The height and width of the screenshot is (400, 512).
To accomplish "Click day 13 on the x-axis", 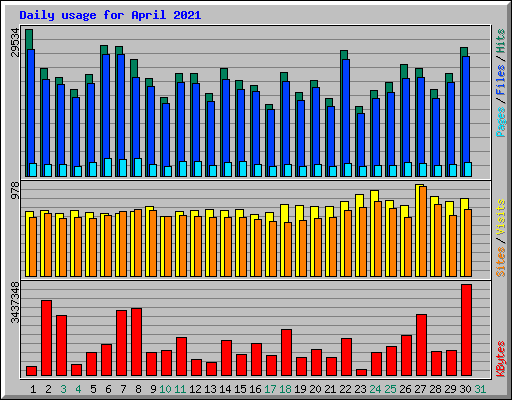I will pyautogui.click(x=210, y=389).
